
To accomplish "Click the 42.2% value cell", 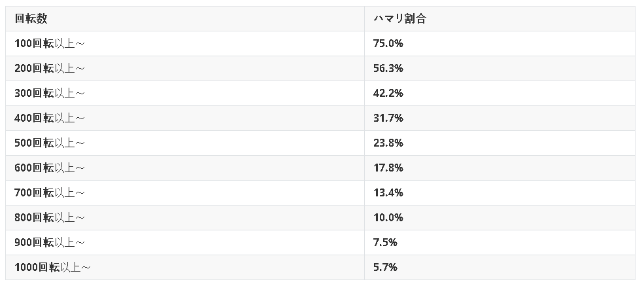I will click(x=388, y=94).
